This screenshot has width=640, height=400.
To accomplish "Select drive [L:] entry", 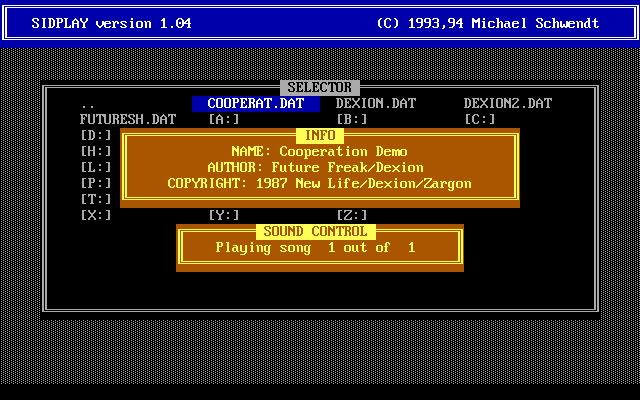I will (x=96, y=167).
